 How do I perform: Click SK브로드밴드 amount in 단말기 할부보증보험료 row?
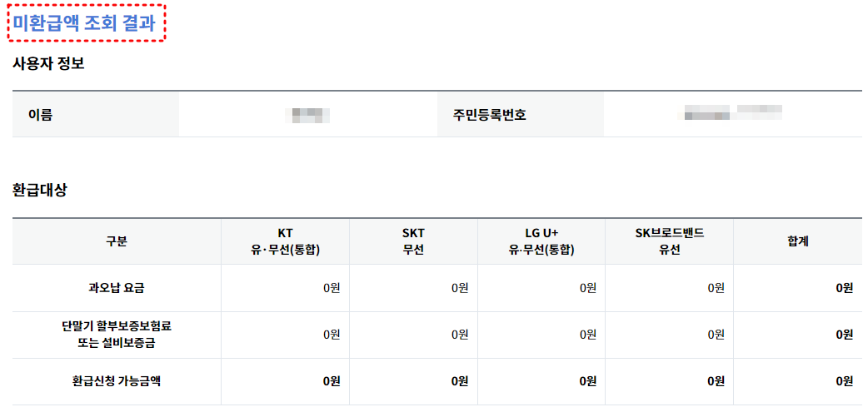[716, 335]
